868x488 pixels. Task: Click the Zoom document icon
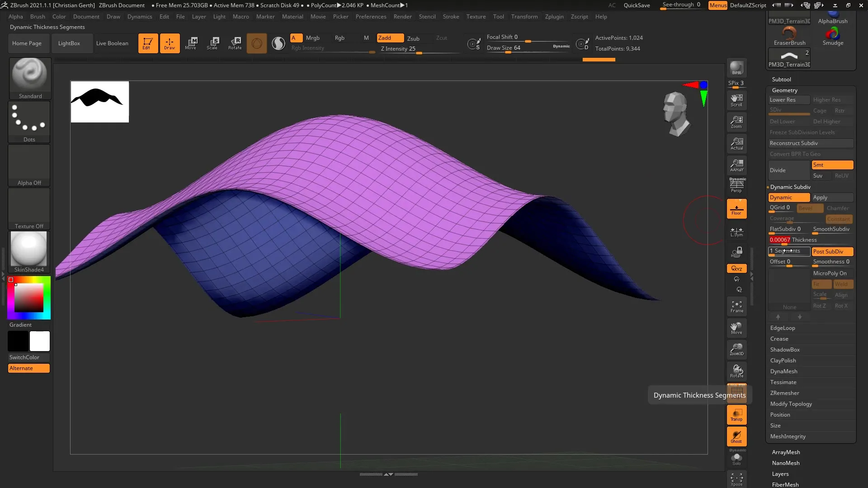point(737,122)
